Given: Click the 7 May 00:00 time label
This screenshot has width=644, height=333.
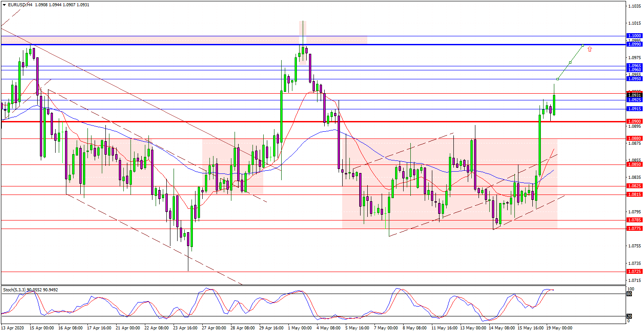Looking at the screenshot, I should coord(386,328).
